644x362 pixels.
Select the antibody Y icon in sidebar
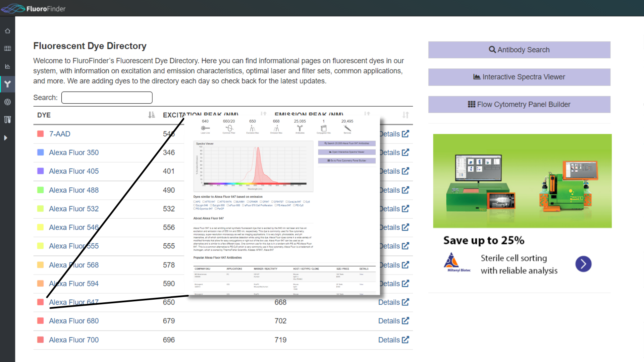coord(7,84)
